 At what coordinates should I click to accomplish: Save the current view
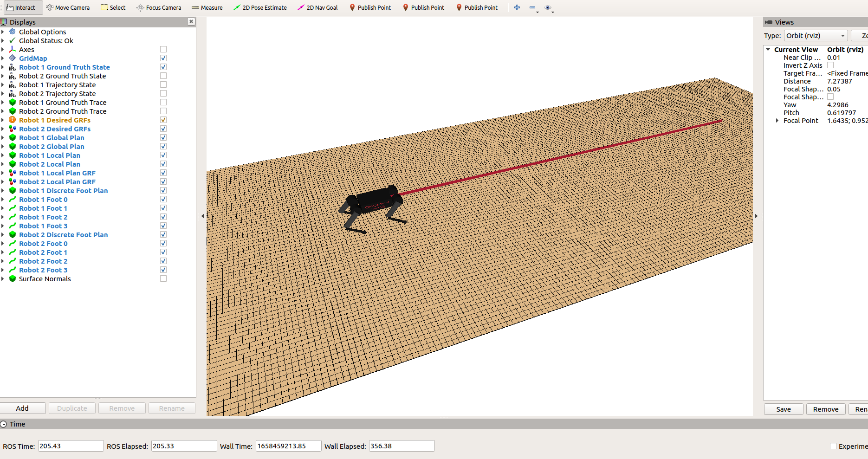coord(784,409)
